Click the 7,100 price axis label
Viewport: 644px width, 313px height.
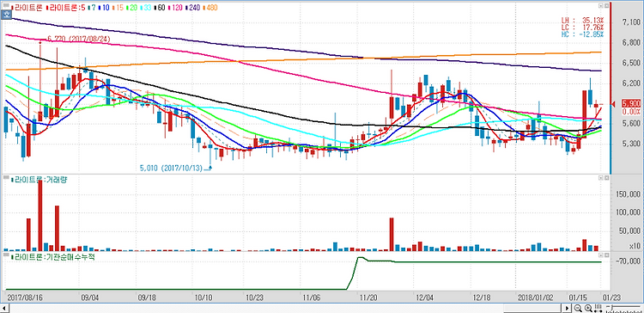point(630,22)
